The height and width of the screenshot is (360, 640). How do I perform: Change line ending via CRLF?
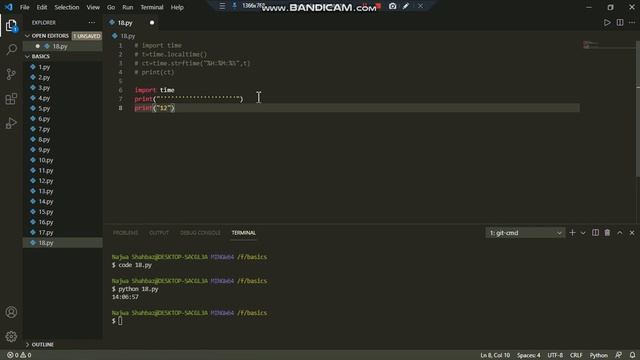click(576, 355)
